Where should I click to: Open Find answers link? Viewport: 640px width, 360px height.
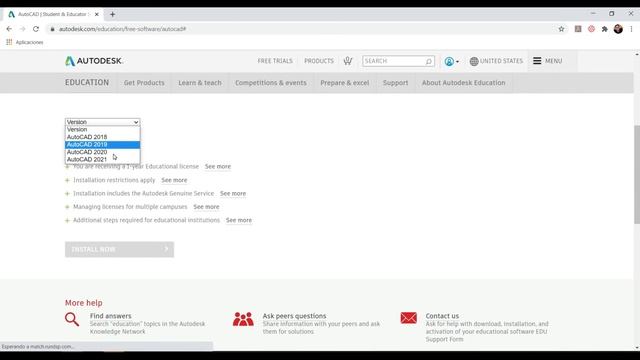pyautogui.click(x=111, y=316)
